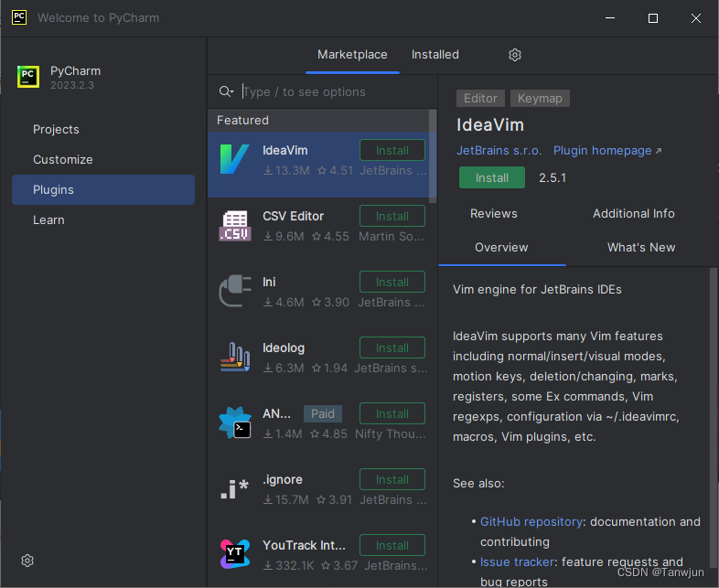Click the 4.55 rating of CSV Editor
The height and width of the screenshot is (588, 719).
coord(330,237)
